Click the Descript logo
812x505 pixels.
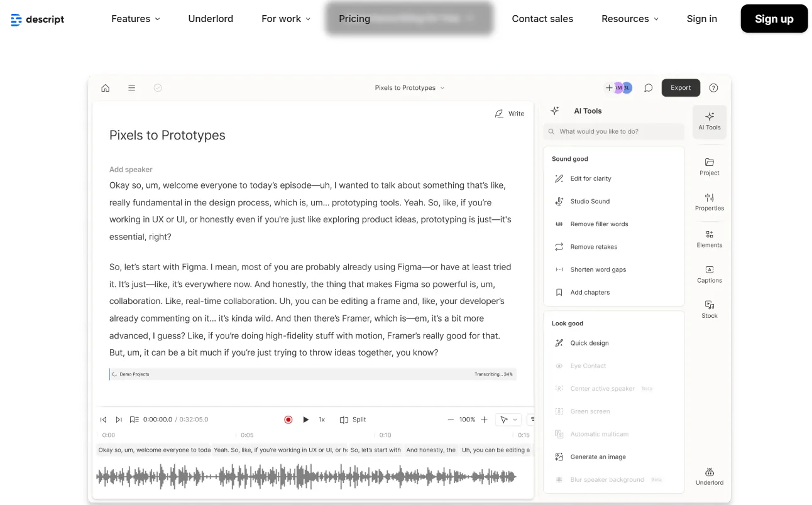(x=38, y=19)
